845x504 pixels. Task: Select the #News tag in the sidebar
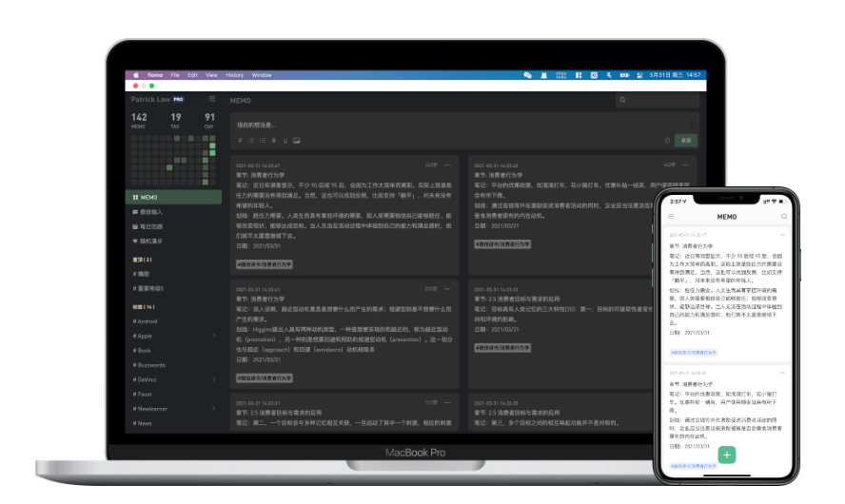click(143, 423)
